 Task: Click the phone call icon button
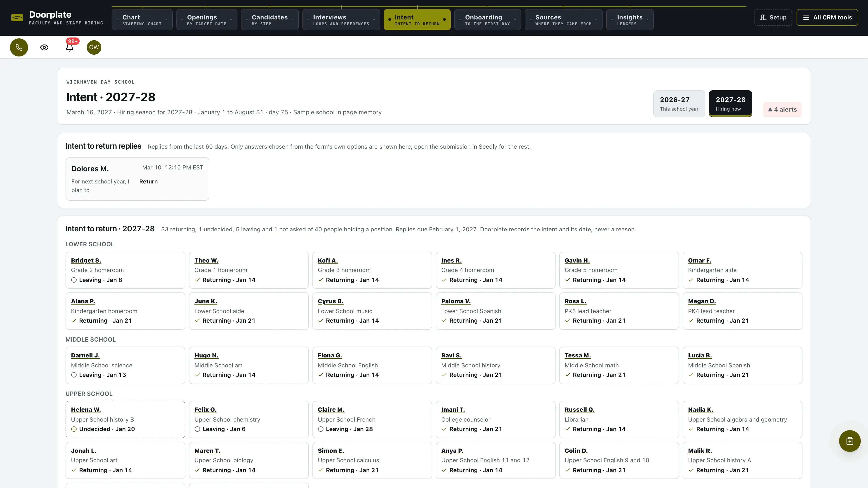click(19, 47)
